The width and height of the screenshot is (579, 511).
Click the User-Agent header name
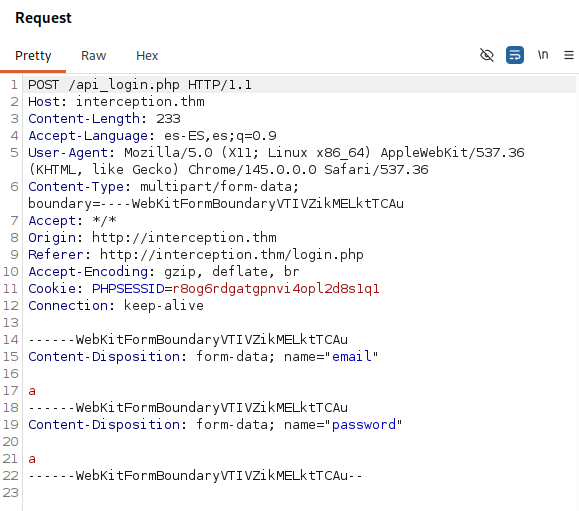[x=68, y=153]
